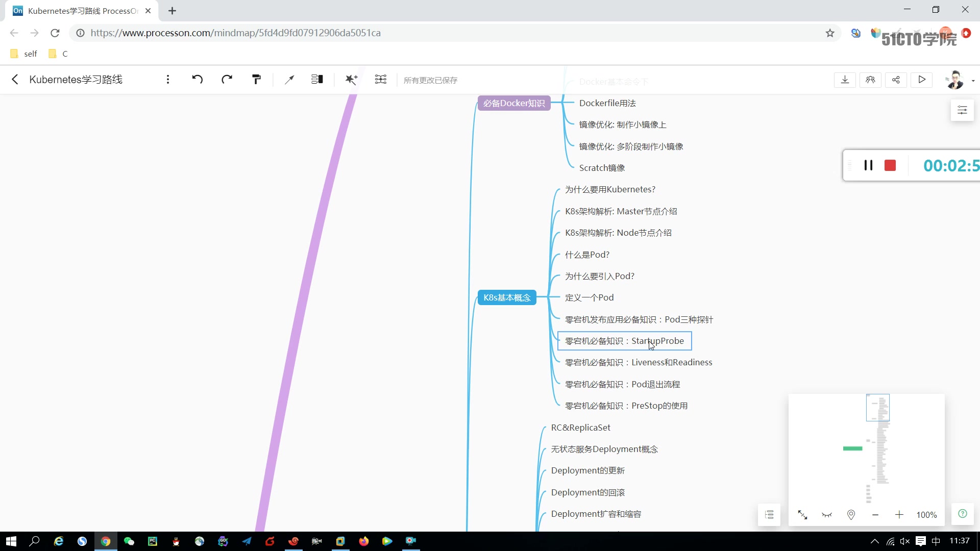The width and height of the screenshot is (980, 551).
Task: Stop the screen recording
Action: click(x=890, y=165)
